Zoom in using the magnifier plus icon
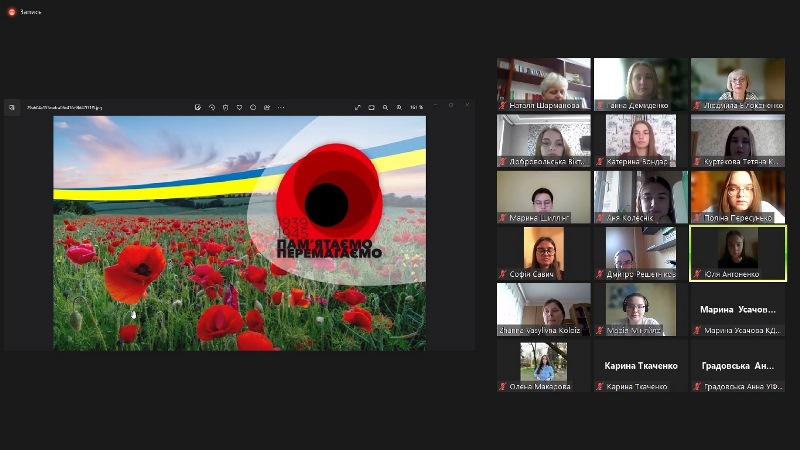 [x=399, y=107]
